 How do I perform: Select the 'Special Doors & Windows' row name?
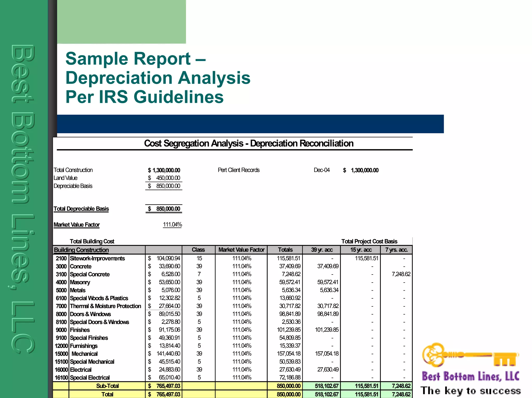99,322
